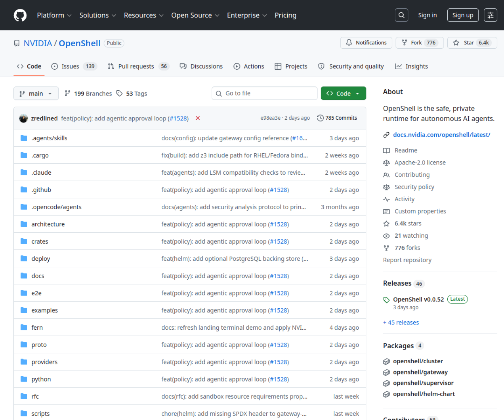Expand the Platform menu
Screen dimensions: 504x420
pos(54,15)
